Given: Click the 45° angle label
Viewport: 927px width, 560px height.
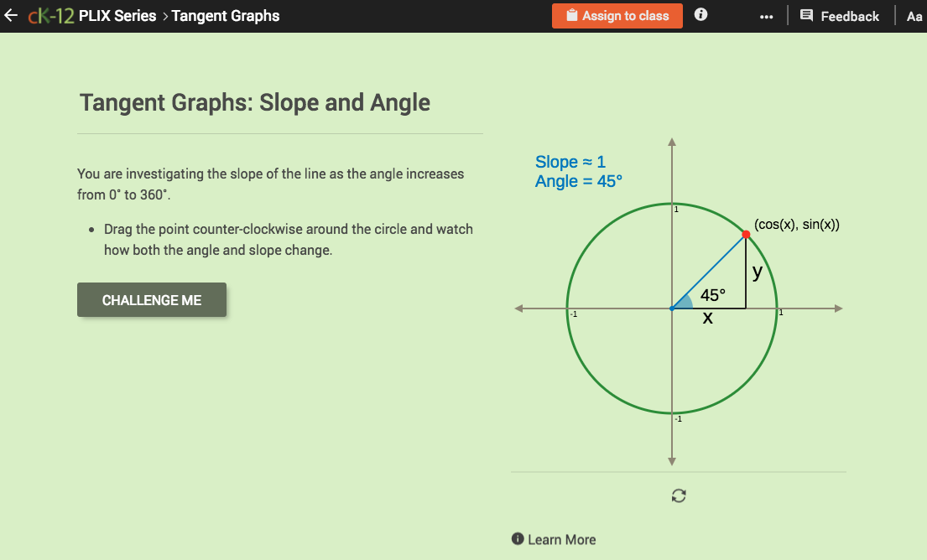Looking at the screenshot, I should [711, 295].
